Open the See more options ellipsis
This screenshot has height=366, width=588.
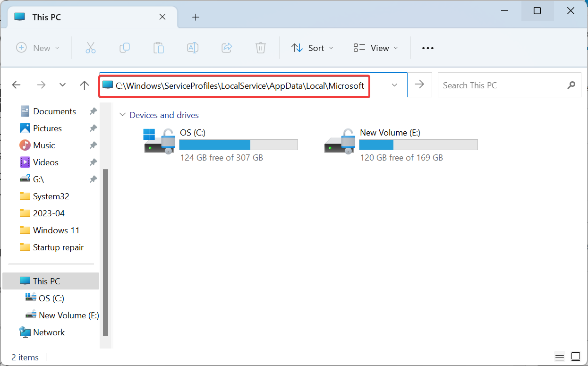tap(427, 48)
